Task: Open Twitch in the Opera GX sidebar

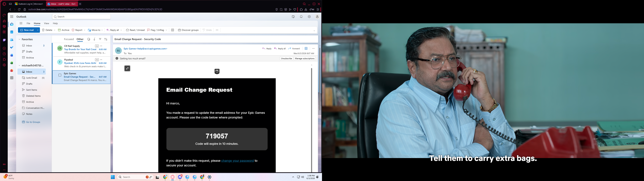Action: (x=4, y=40)
